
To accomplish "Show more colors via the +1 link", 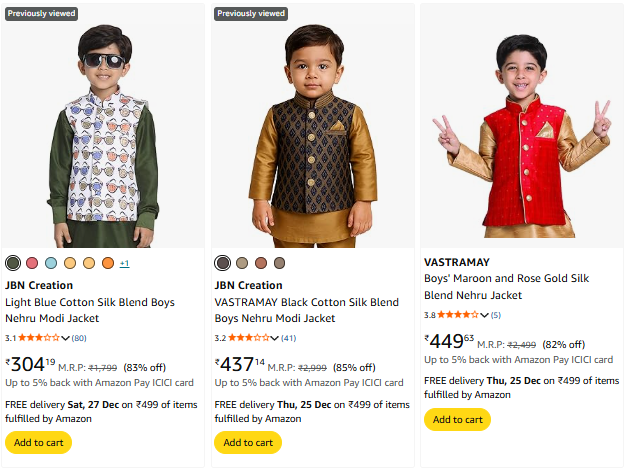I will 124,264.
